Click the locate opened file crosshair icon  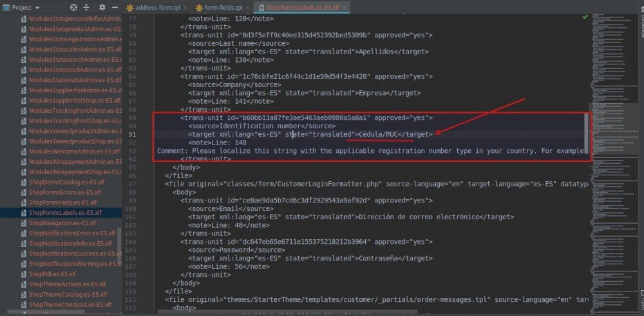[x=73, y=7]
